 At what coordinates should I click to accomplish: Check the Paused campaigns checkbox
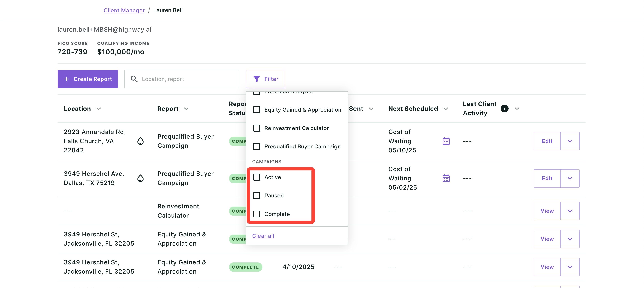pos(257,196)
